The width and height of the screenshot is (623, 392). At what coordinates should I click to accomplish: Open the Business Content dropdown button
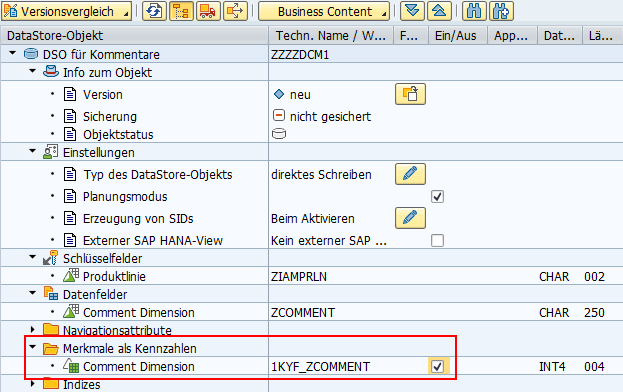click(324, 11)
